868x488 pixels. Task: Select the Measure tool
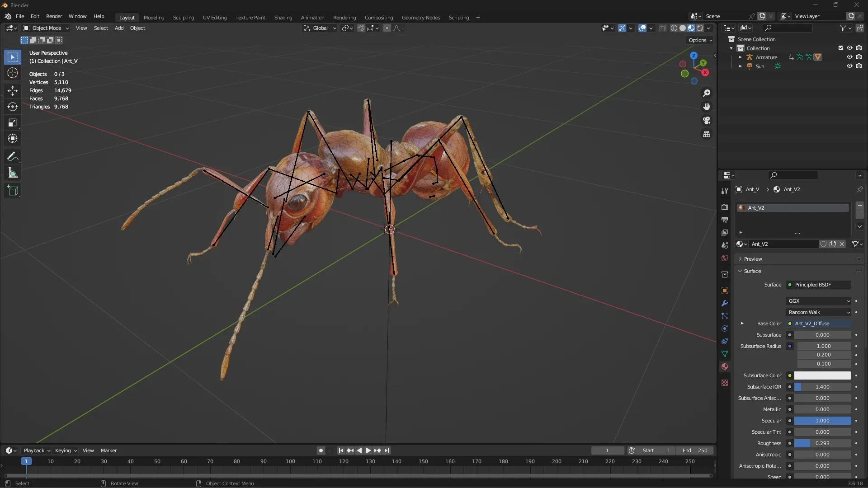[12, 173]
